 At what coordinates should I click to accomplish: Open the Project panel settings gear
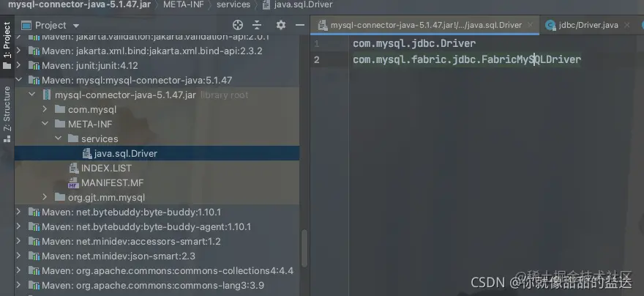click(x=281, y=25)
